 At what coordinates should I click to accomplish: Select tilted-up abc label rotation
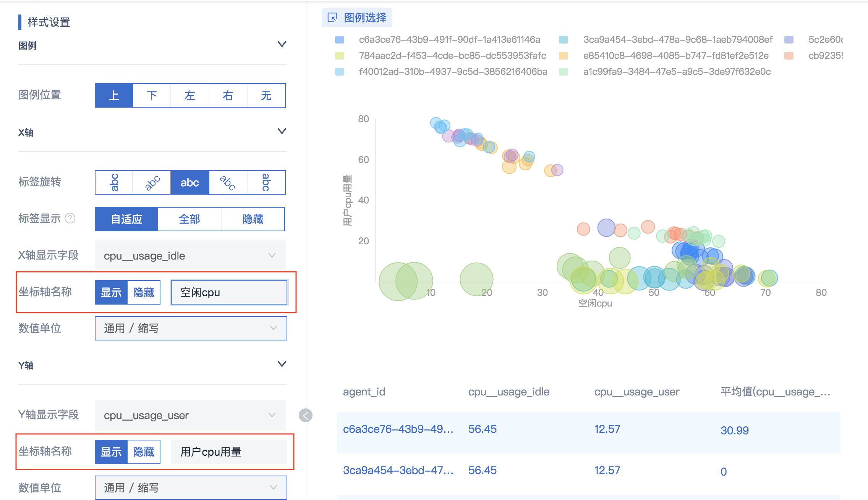point(152,182)
